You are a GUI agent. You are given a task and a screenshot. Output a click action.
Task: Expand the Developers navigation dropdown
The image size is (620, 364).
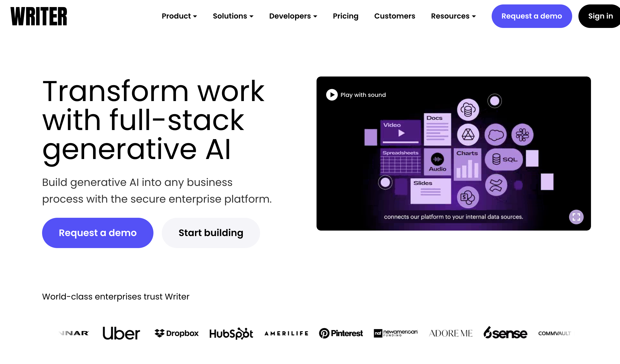coord(293,16)
